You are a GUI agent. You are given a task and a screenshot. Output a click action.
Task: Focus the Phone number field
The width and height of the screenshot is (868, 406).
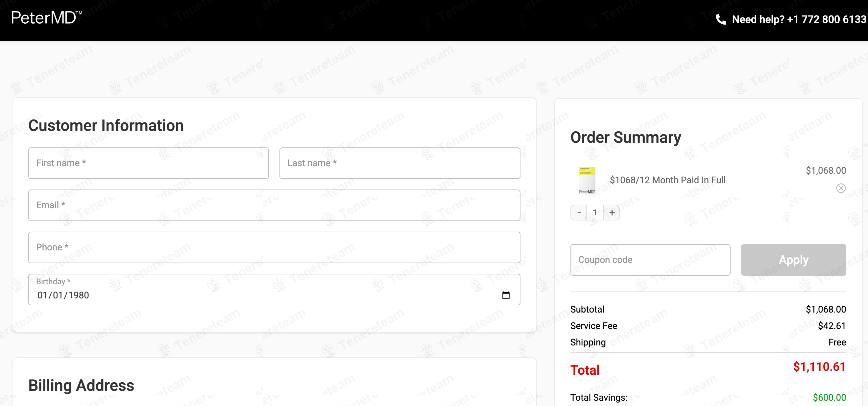(274, 247)
